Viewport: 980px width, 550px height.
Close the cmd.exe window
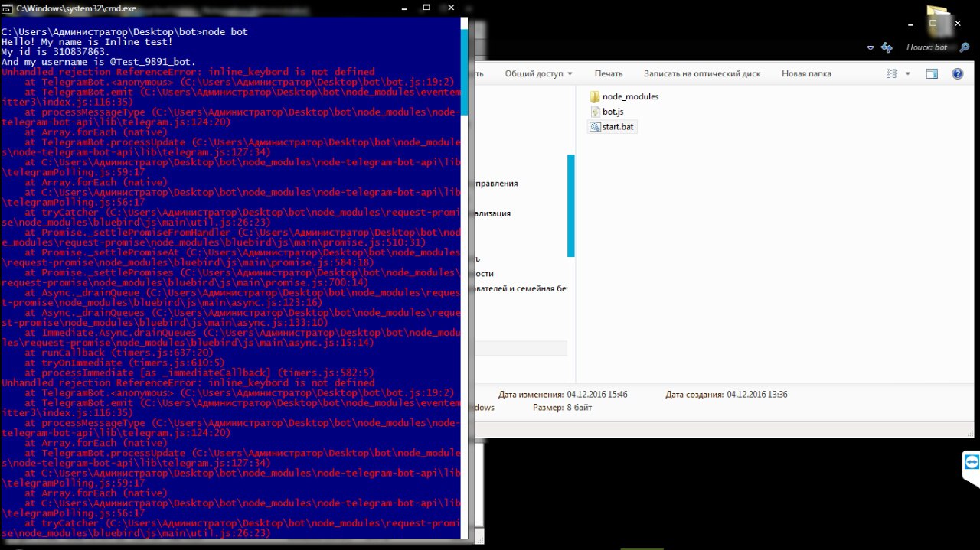pos(452,7)
